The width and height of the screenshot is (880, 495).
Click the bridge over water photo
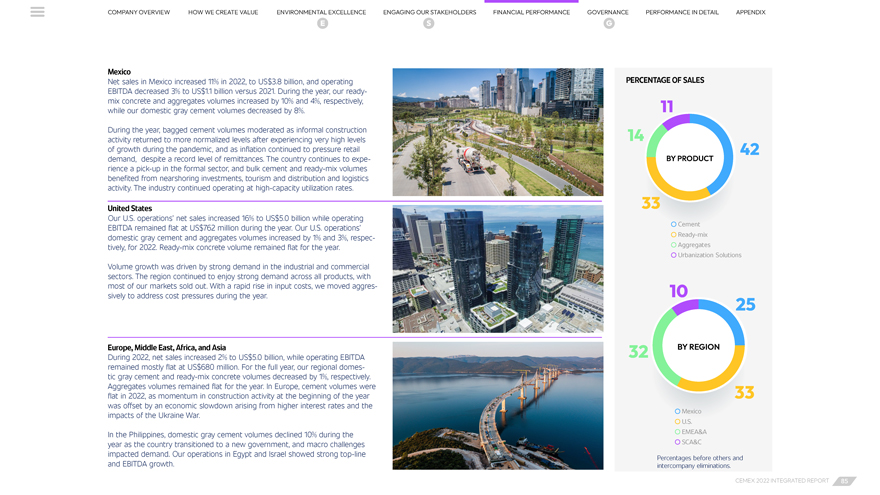[498, 406]
